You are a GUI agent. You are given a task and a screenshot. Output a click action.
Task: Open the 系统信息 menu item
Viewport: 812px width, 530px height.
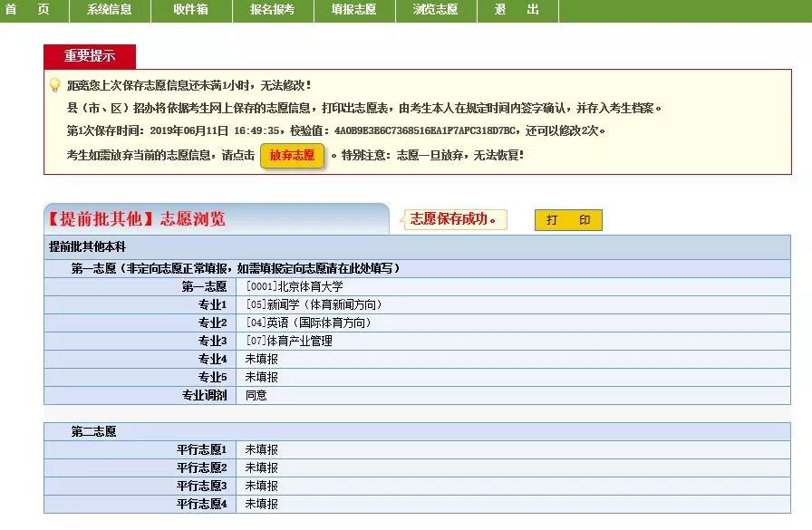(x=110, y=10)
